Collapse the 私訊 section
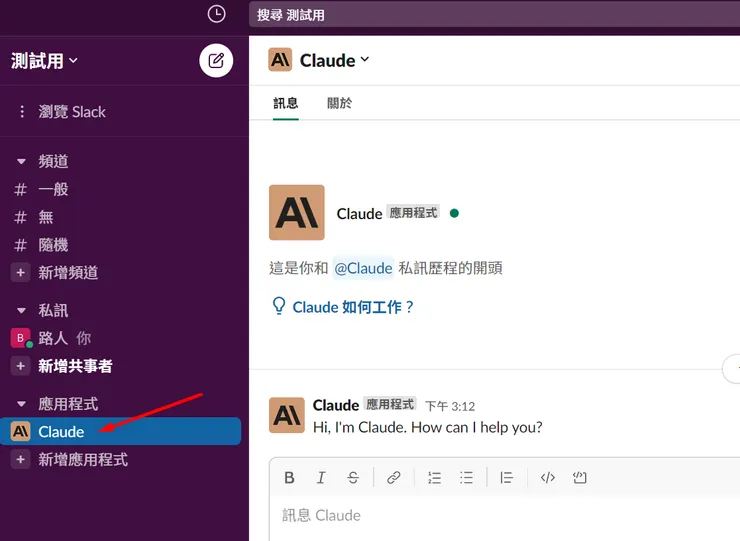The image size is (740, 541). tap(21, 310)
